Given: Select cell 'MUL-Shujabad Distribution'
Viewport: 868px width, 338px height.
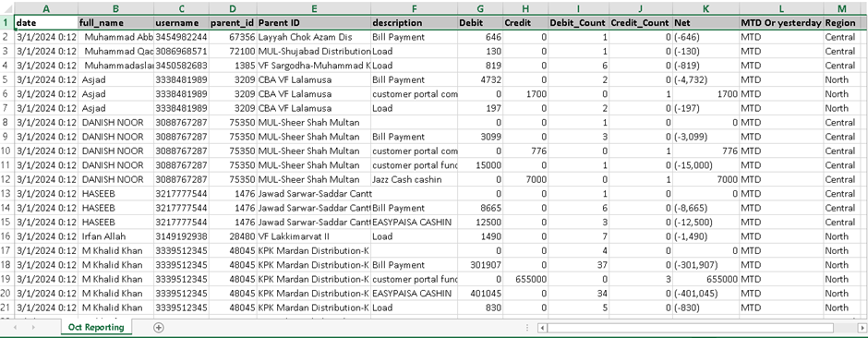Looking at the screenshot, I should 314,52.
